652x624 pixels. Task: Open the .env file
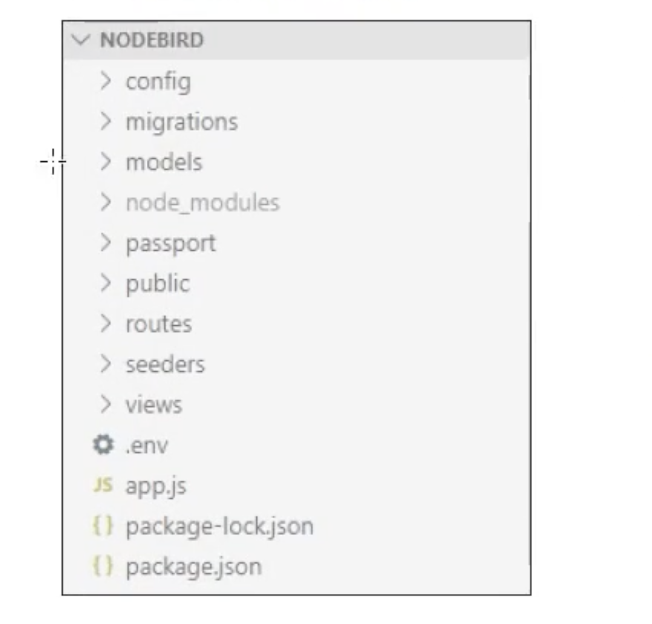click(x=296, y=445)
